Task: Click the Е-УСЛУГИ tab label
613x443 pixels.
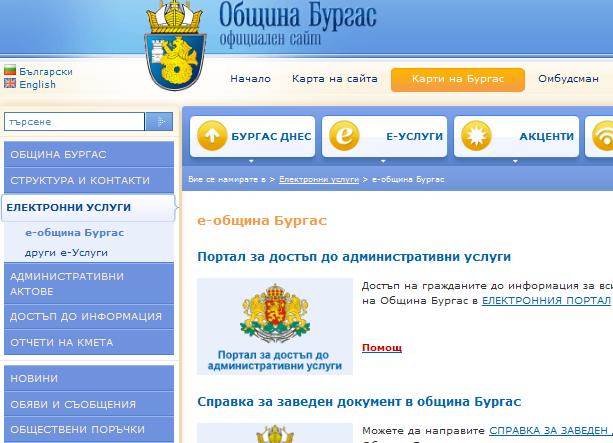Action: [414, 136]
